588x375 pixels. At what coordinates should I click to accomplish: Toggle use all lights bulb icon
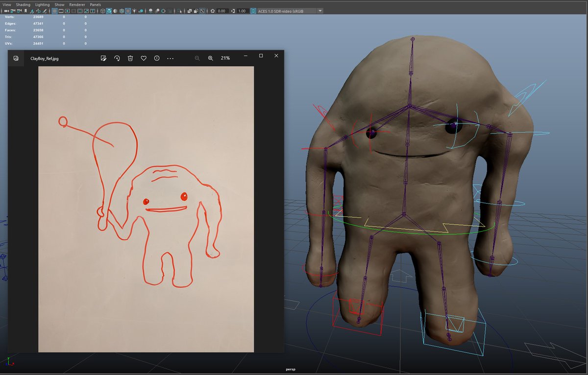click(x=134, y=11)
